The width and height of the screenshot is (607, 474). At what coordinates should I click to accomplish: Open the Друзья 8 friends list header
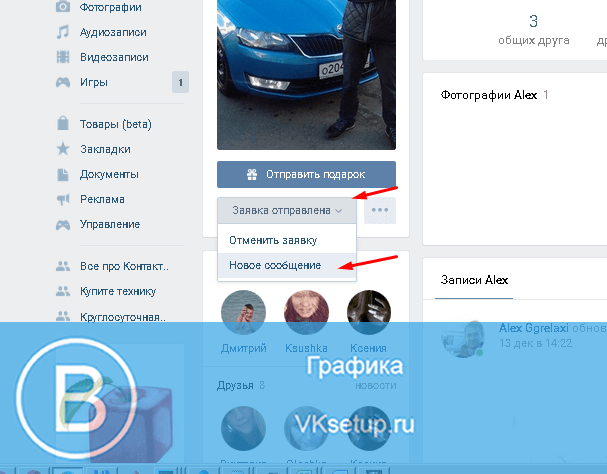coord(241,385)
